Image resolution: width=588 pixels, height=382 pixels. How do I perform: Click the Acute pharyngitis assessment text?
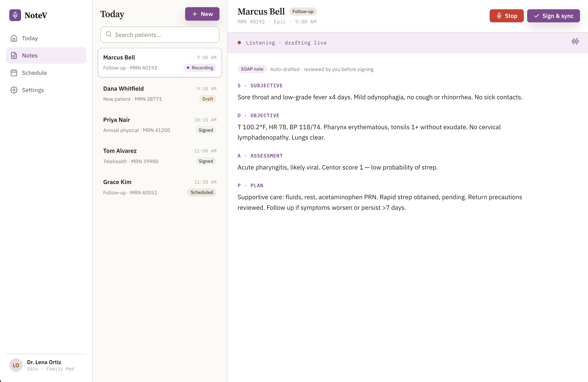coord(337,167)
